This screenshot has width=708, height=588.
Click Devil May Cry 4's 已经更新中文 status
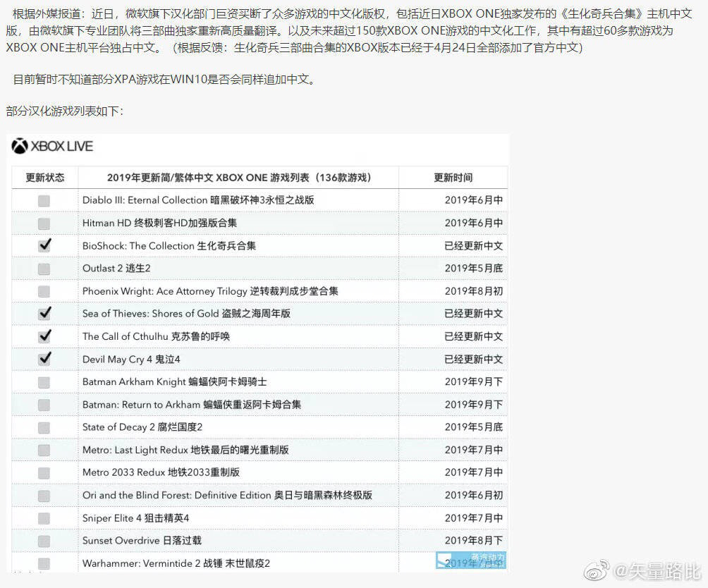point(474,359)
